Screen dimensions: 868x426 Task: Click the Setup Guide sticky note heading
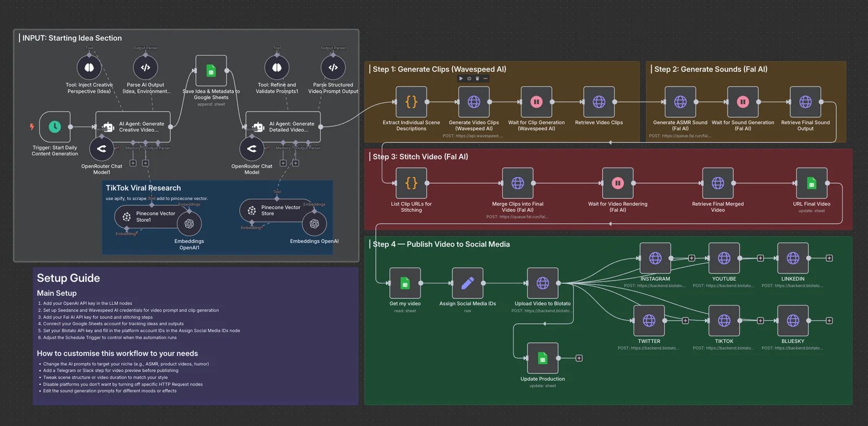point(68,278)
